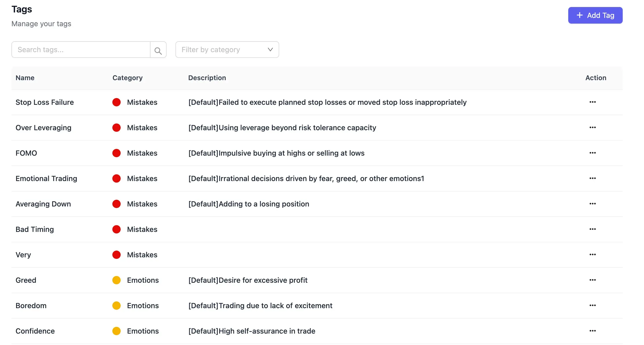This screenshot has height=345, width=644.
Task: Click the Add Tag button
Action: pyautogui.click(x=595, y=15)
